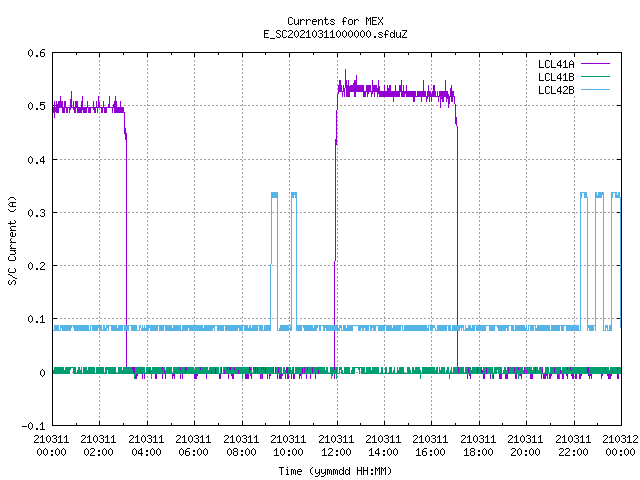Viewport: 640px width, 480px height.
Task: Click the y-axis tick value 0.4
Action: click(x=36, y=160)
